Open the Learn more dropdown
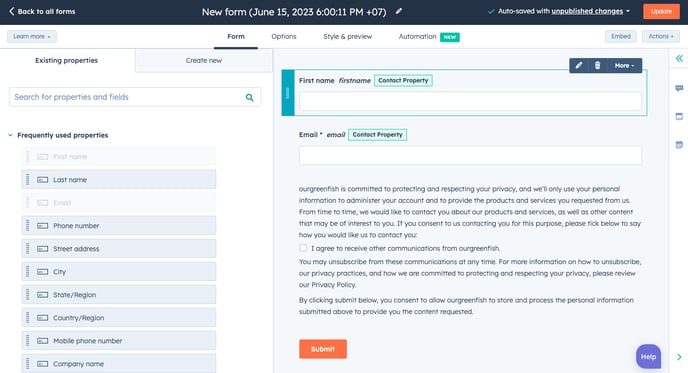The height and width of the screenshot is (373, 688). [x=32, y=36]
